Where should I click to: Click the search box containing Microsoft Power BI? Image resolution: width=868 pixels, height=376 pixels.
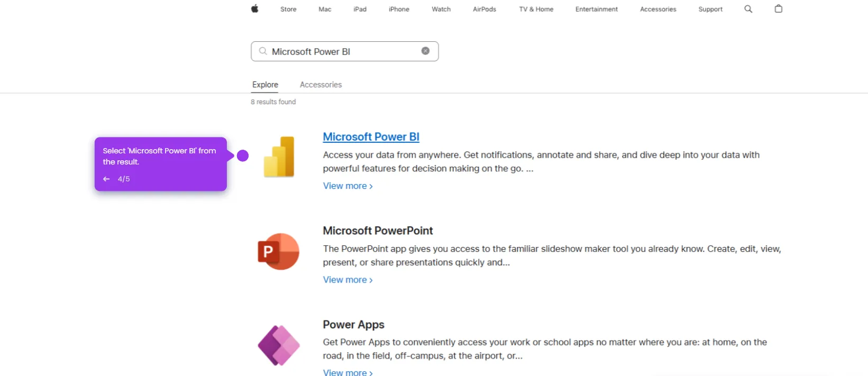[x=344, y=51]
